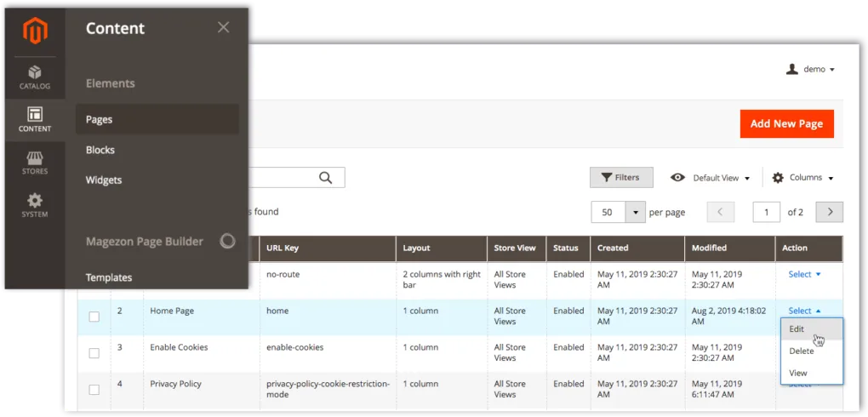Open the Catalog sidebar icon
The width and height of the screenshot is (868, 417).
35,77
